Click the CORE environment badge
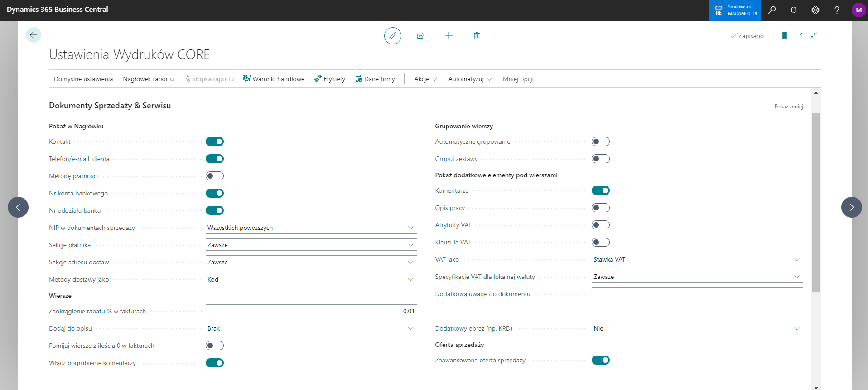This screenshot has width=868, height=390. coord(735,10)
